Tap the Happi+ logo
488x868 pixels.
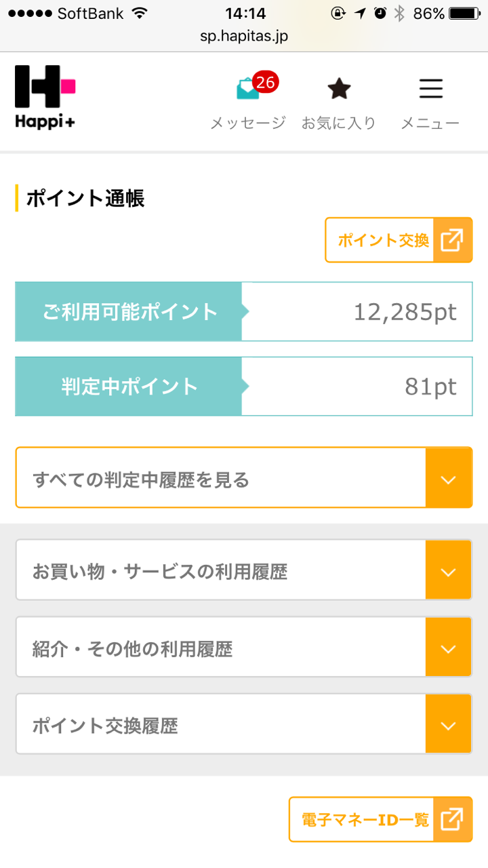45,96
